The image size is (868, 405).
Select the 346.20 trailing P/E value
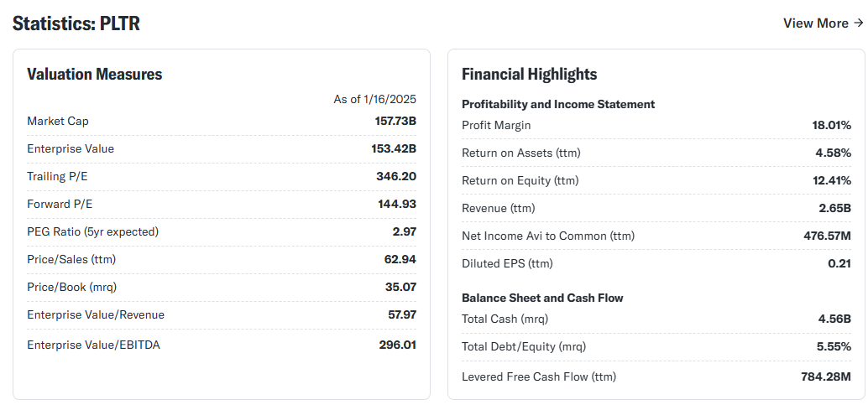click(x=396, y=176)
